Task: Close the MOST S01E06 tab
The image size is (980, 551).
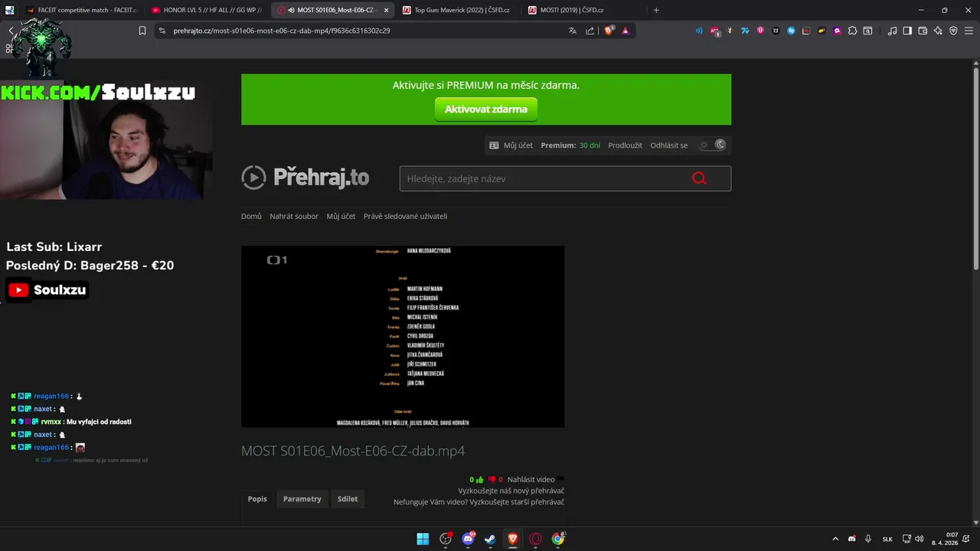Action: pyautogui.click(x=386, y=10)
